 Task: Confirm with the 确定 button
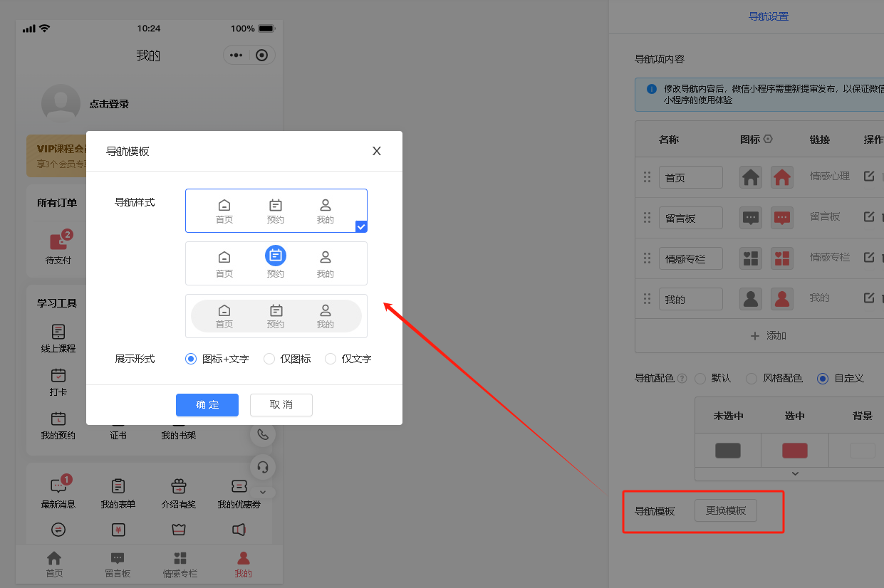click(x=207, y=404)
